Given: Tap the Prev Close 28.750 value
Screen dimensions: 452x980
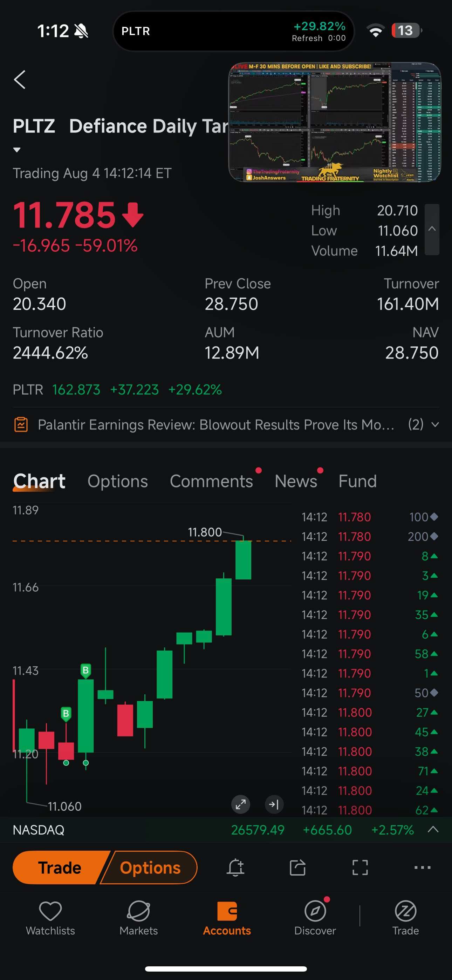Looking at the screenshot, I should (231, 304).
